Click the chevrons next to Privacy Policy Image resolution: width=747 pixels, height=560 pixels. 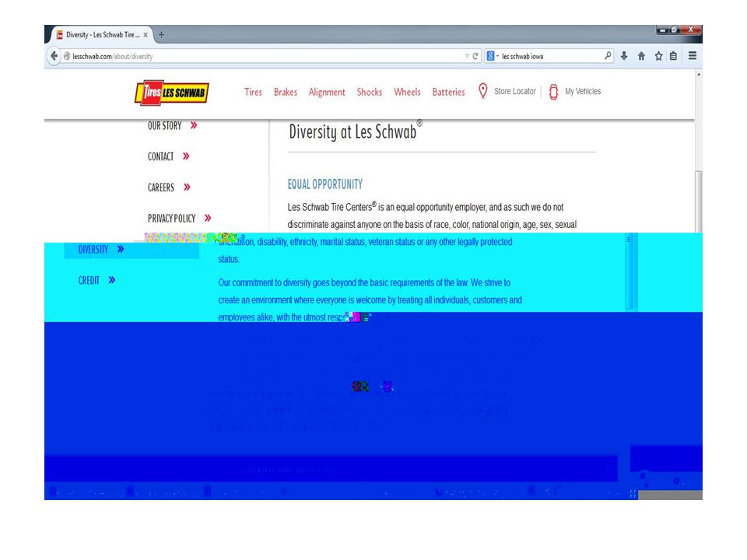point(208,218)
